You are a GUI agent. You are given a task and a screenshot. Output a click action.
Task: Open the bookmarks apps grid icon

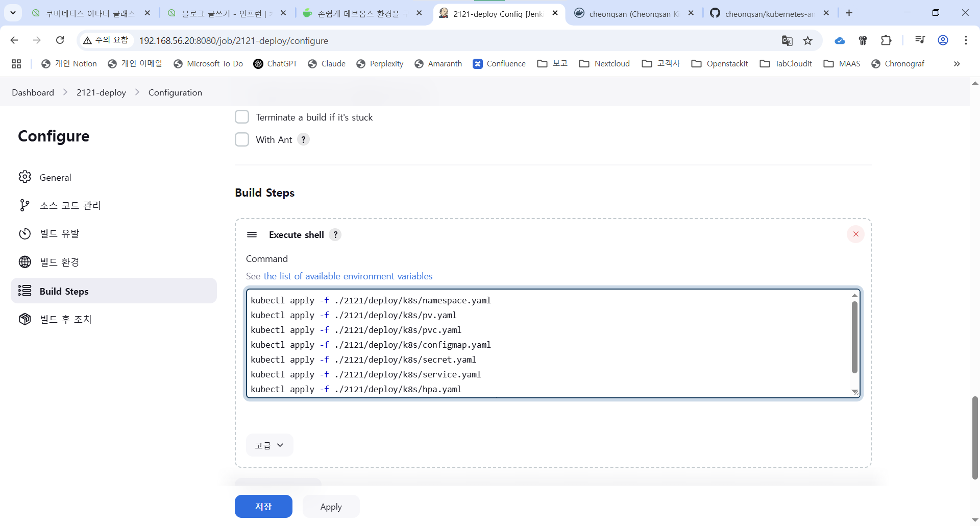16,64
